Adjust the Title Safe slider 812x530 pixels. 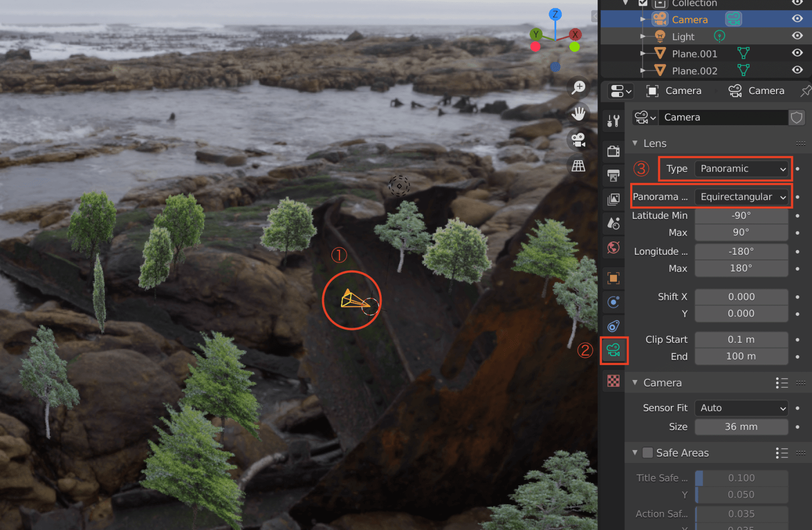[x=741, y=478]
